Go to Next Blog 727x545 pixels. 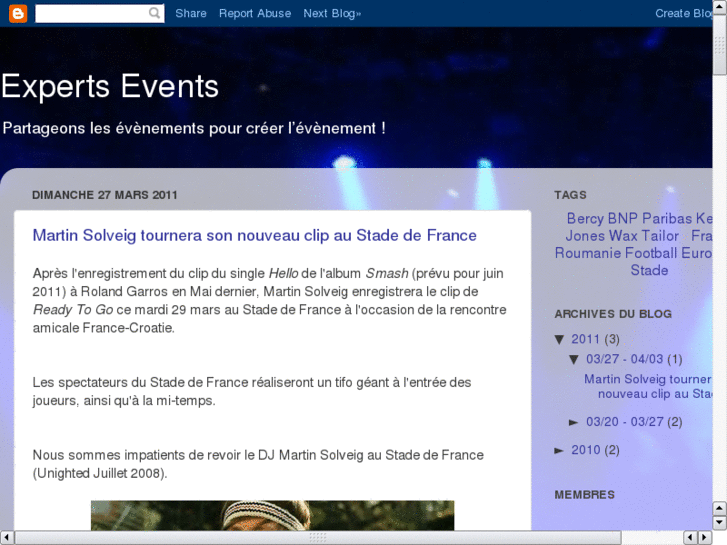(332, 13)
